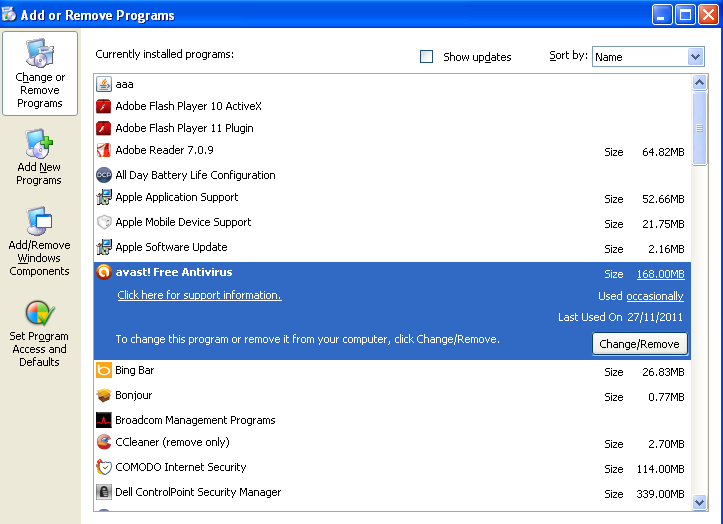Open the Sort by dropdown
This screenshot has width=723, height=524.
648,57
